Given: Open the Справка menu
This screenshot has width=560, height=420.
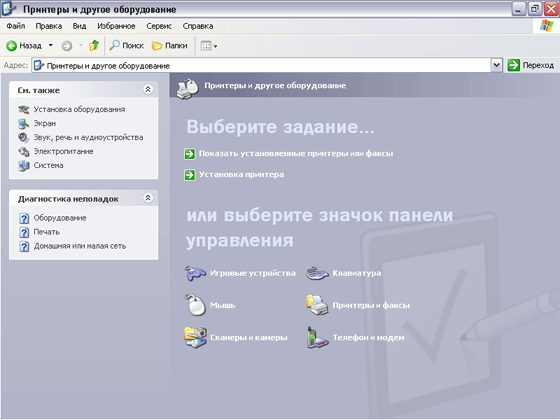Looking at the screenshot, I should [198, 26].
